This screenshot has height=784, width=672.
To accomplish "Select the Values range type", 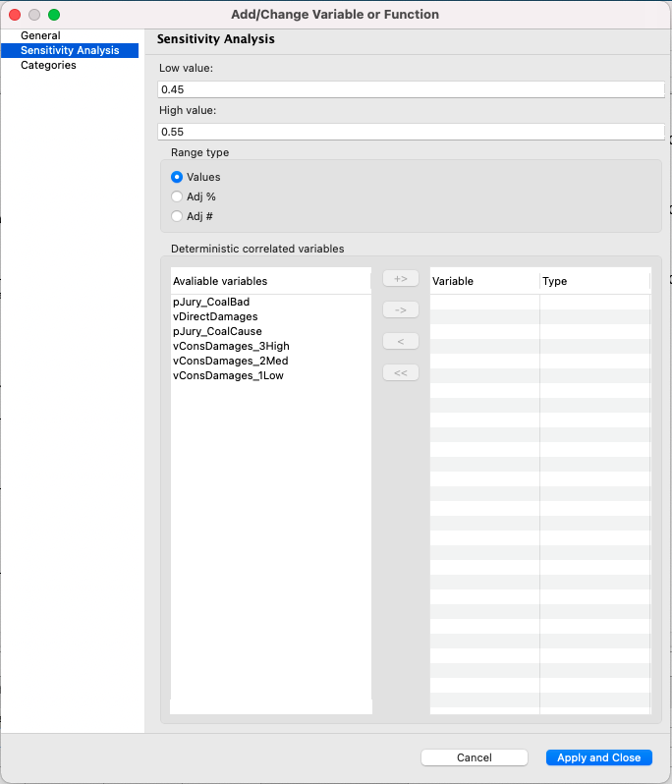I will coord(177,177).
